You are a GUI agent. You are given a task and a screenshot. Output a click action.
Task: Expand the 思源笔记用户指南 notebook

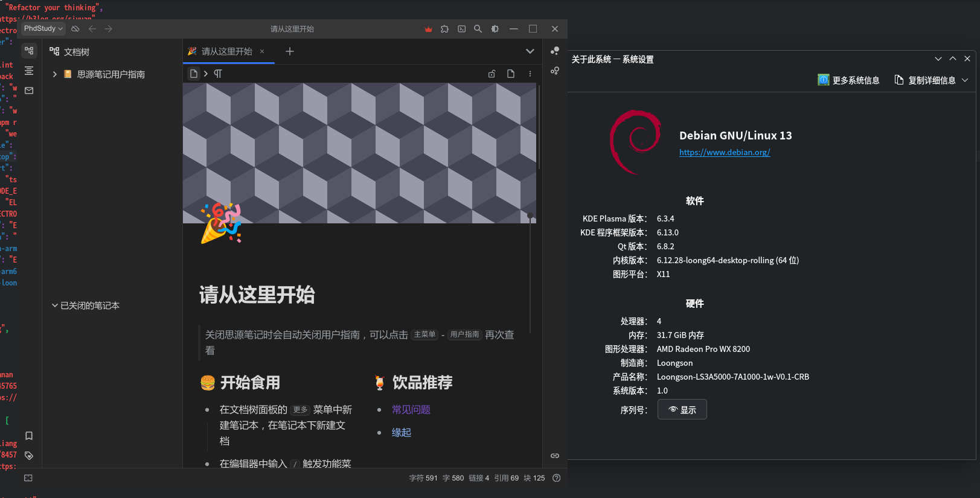[54, 74]
